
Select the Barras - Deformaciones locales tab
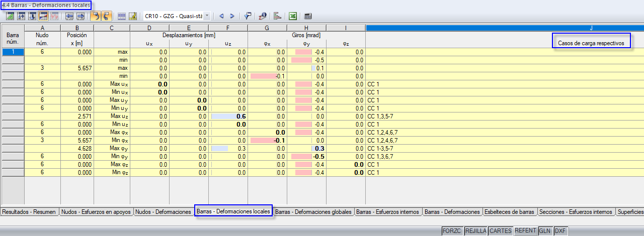pos(233,211)
